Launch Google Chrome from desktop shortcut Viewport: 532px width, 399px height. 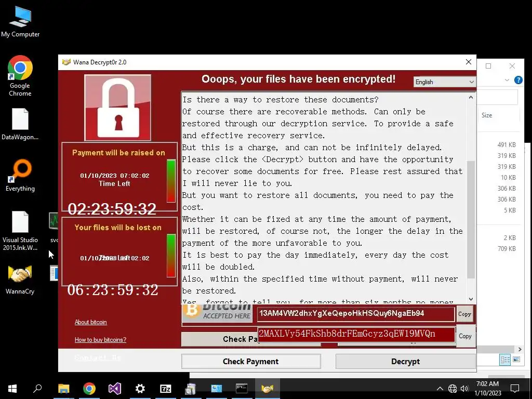tap(20, 75)
